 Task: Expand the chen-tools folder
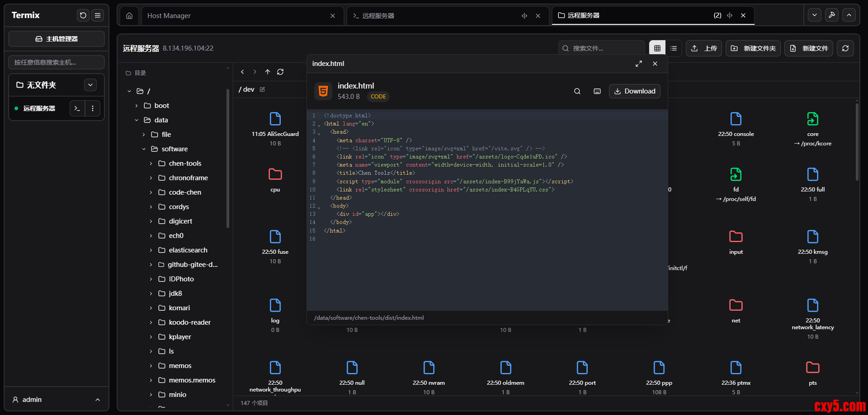pyautogui.click(x=151, y=163)
